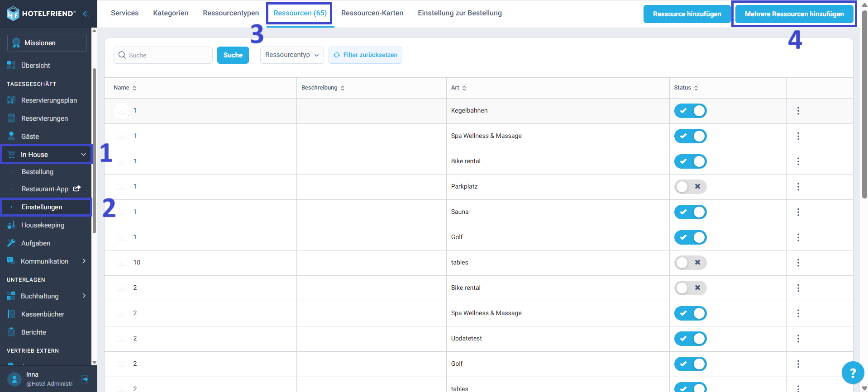Toggle the Sauna status switch
This screenshot has height=392, width=868.
[690, 212]
